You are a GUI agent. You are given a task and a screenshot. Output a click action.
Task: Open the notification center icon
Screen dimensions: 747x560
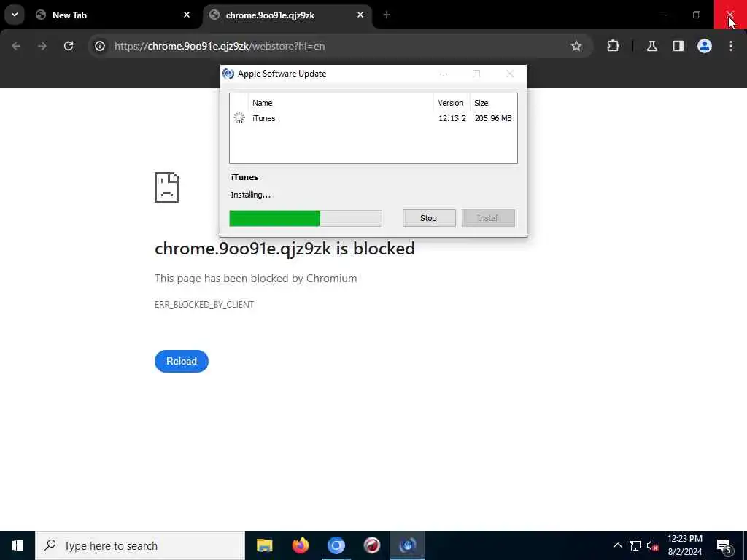pyautogui.click(x=724, y=545)
